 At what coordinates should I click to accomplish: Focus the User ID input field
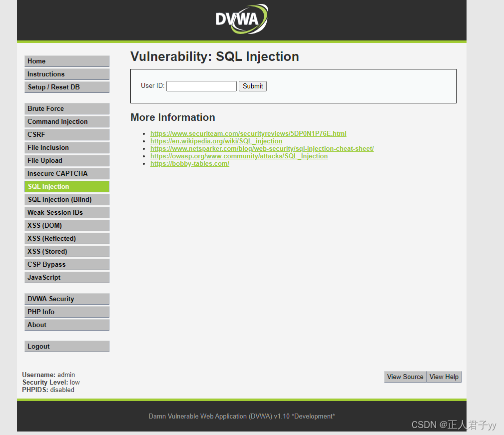(x=201, y=86)
